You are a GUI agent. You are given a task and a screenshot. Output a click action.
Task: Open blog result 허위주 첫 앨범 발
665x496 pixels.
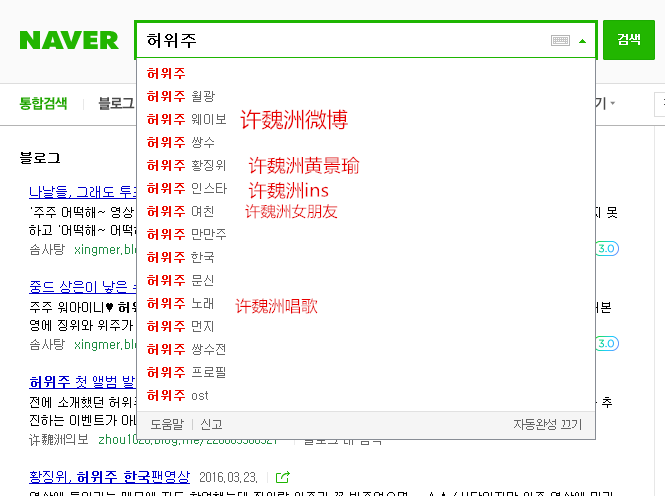pos(83,382)
